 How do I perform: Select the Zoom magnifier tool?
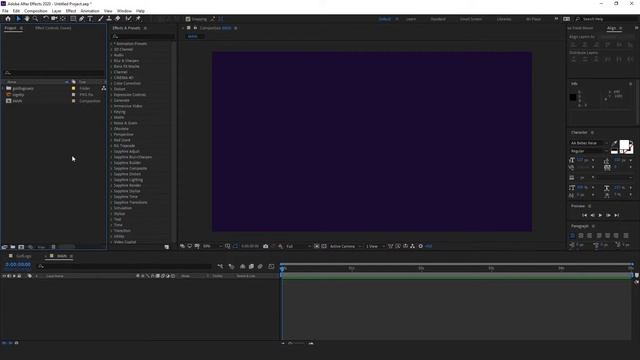36,19
